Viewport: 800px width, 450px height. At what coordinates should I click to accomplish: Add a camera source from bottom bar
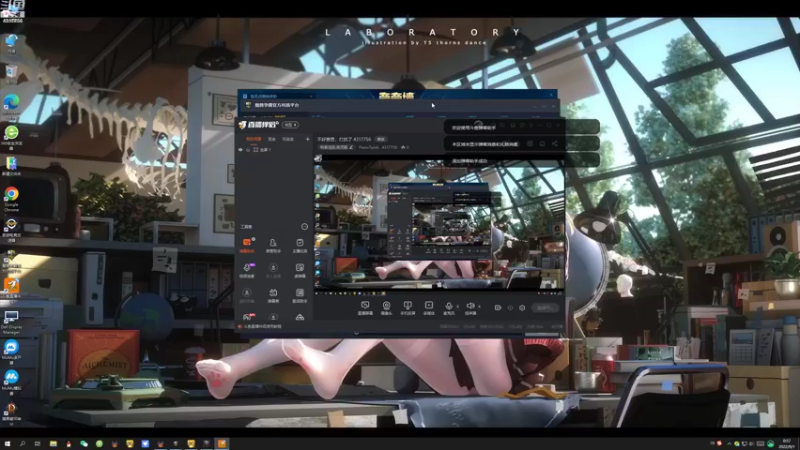pyautogui.click(x=386, y=307)
